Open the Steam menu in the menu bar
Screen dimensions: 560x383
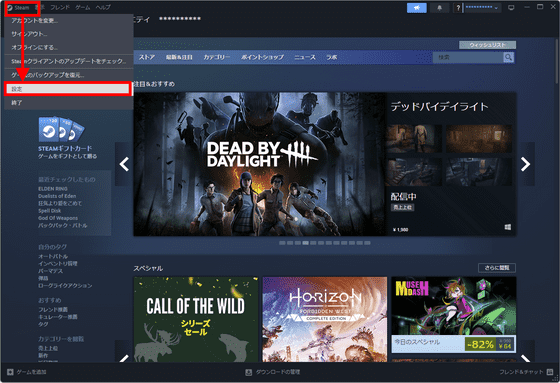(x=22, y=8)
